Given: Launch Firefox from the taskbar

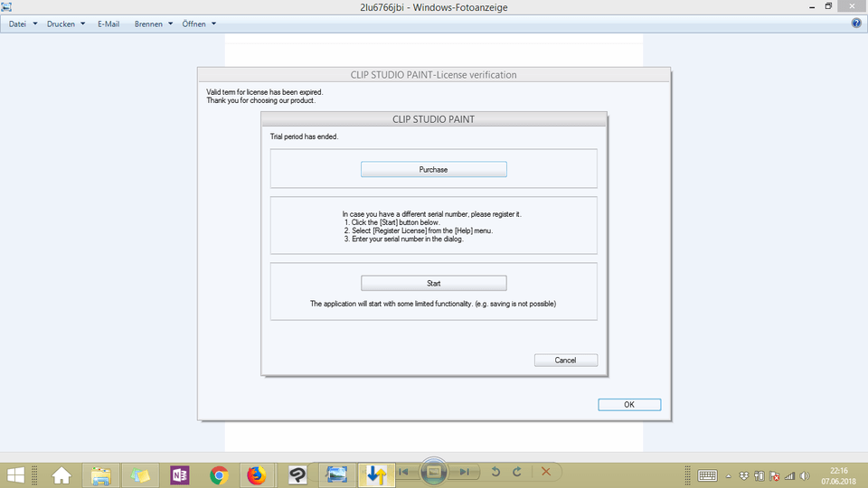Looking at the screenshot, I should 257,474.
